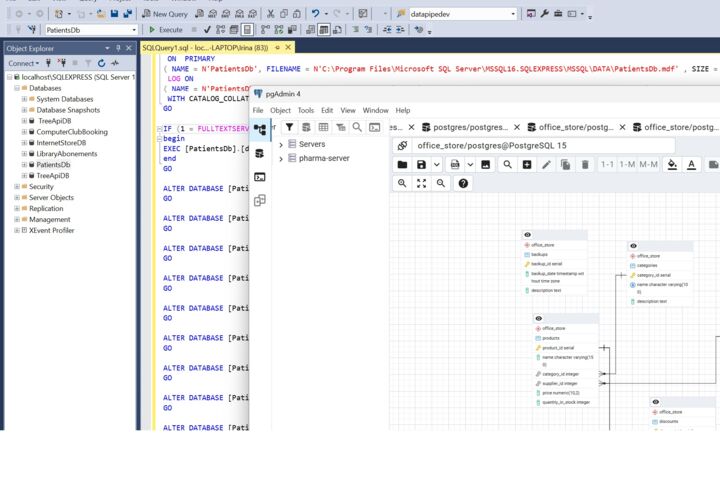Click the 1-1 relationship button in ERD
The height and width of the screenshot is (480, 720).
tap(608, 164)
